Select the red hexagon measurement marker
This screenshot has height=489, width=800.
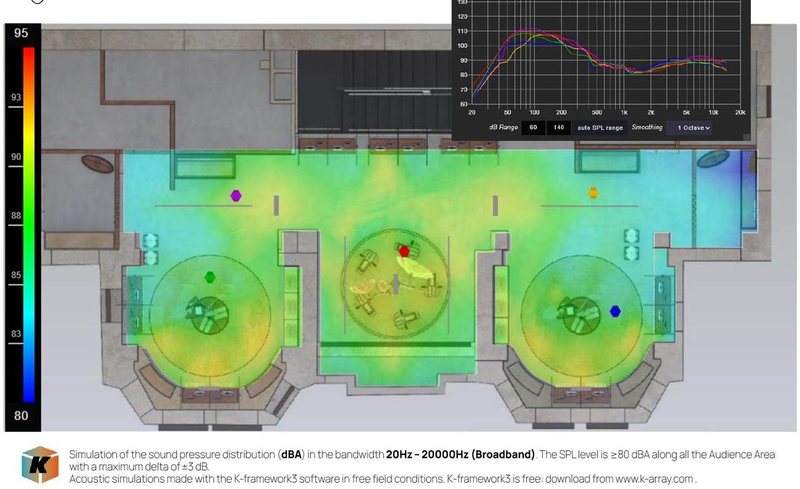(404, 251)
